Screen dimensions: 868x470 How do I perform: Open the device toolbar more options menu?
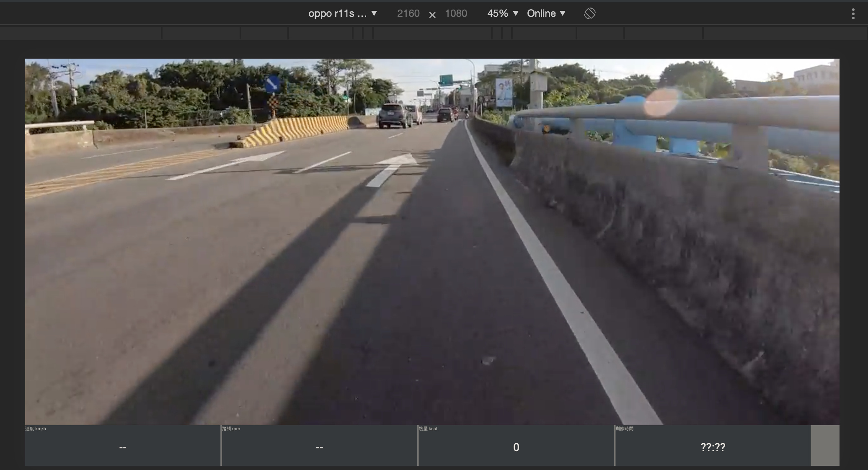[853, 13]
